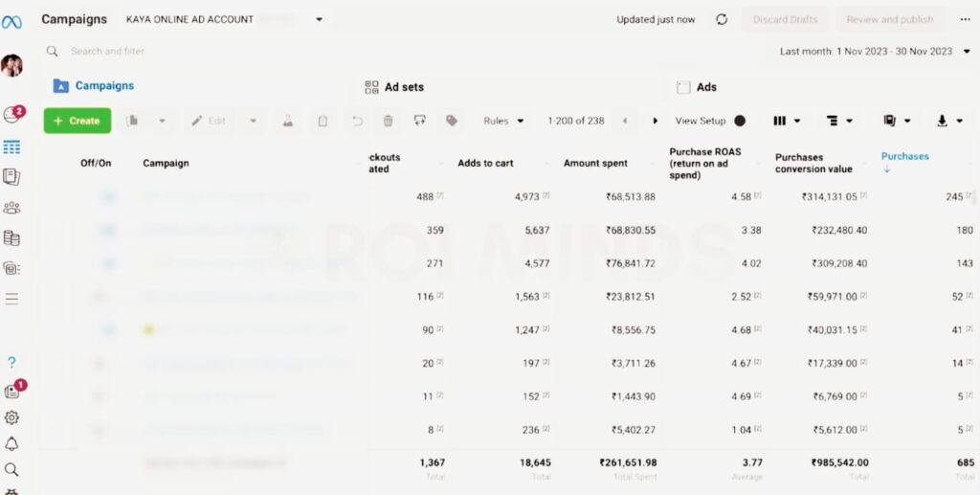
Task: Open the Billing icon in the sidebar
Action: tap(11, 238)
